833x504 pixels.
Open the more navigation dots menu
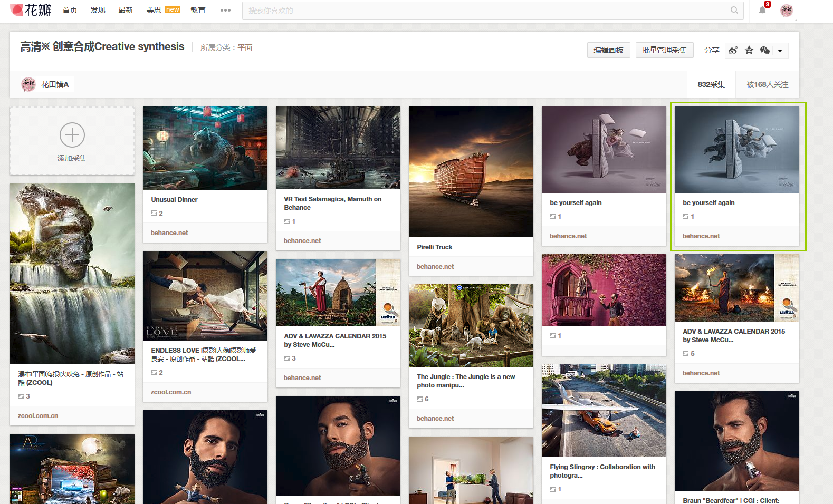(x=225, y=10)
